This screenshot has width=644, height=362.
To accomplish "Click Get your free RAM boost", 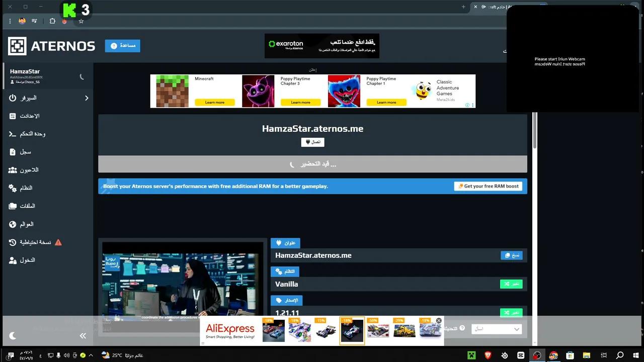I will click(x=488, y=186).
